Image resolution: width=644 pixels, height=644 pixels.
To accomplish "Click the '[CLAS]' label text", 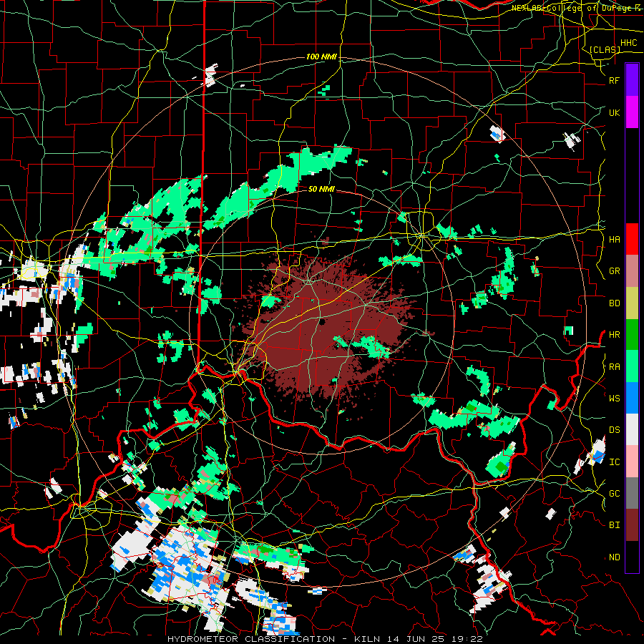I will pos(605,50).
